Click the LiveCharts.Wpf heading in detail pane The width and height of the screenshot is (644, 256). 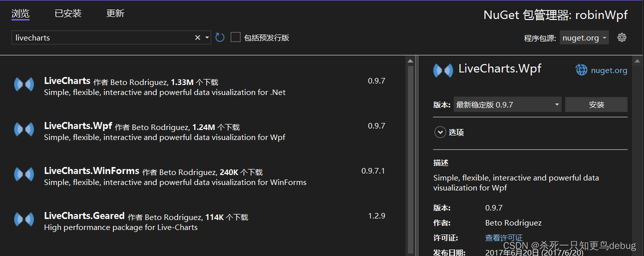[x=500, y=69]
